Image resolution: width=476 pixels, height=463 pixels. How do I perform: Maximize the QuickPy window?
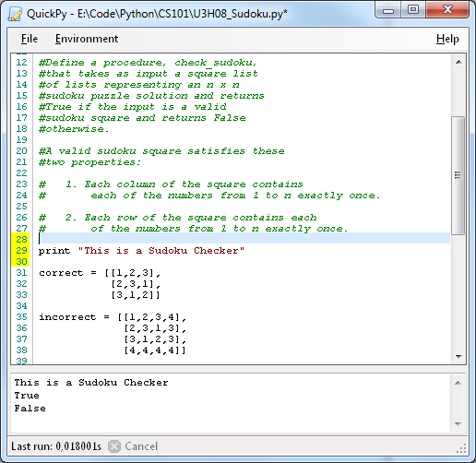pos(413,10)
